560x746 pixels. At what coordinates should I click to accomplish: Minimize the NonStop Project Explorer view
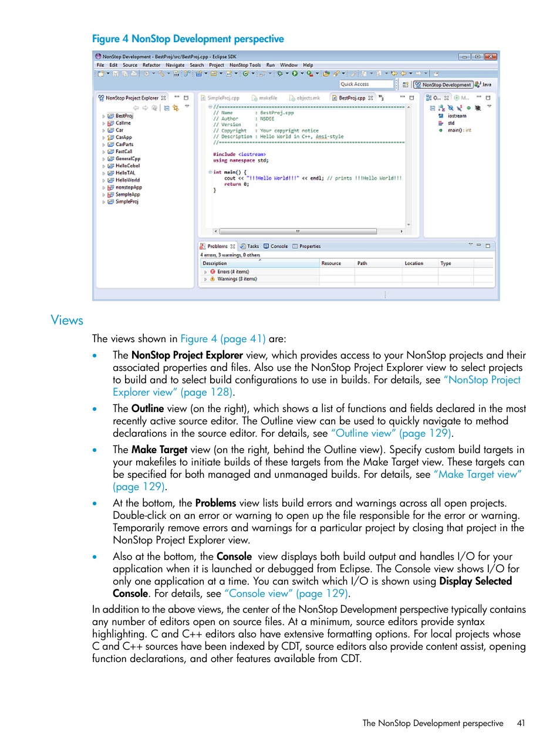[x=177, y=97]
